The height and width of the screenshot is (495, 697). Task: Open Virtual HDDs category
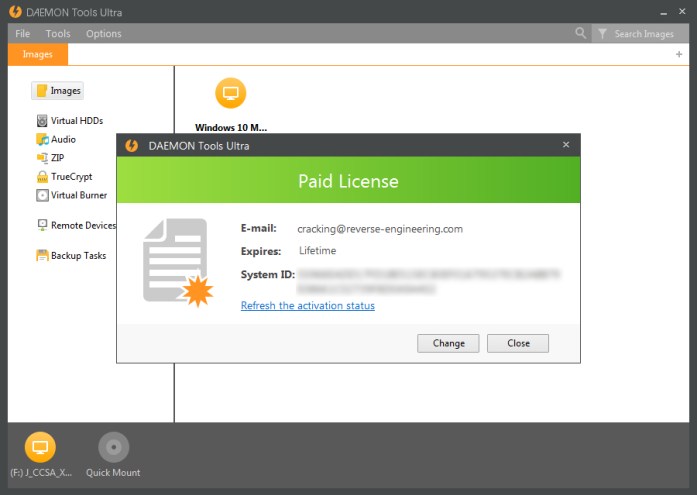[x=70, y=121]
